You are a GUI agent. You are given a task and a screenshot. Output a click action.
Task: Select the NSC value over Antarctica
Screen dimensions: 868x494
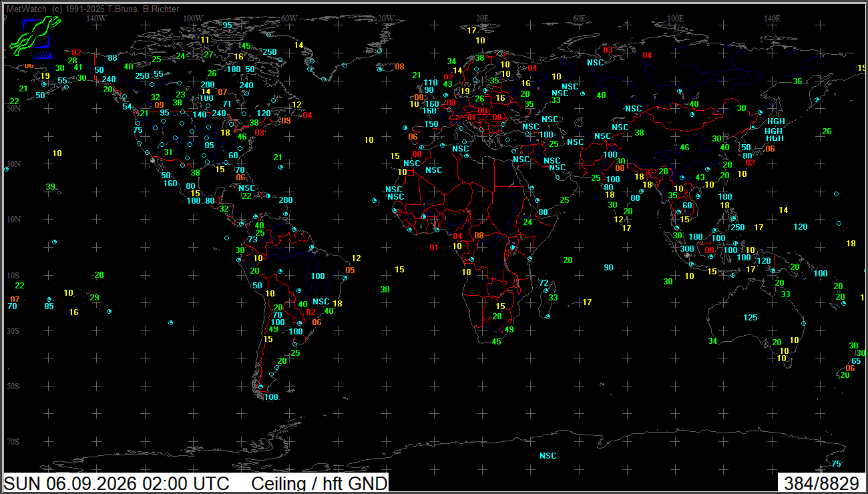click(548, 456)
